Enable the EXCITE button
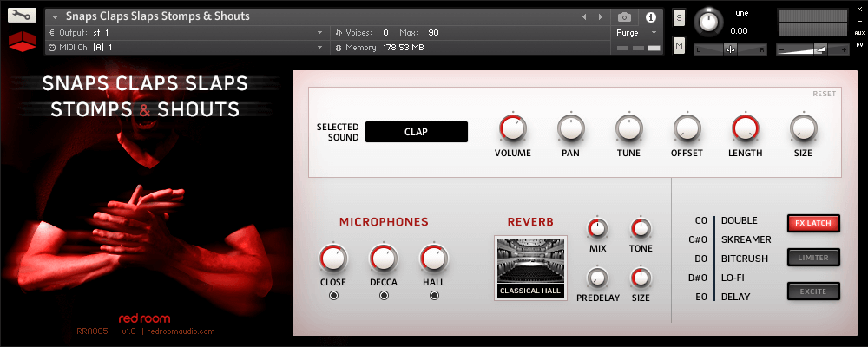Image resolution: width=868 pixels, height=347 pixels. coord(813,291)
